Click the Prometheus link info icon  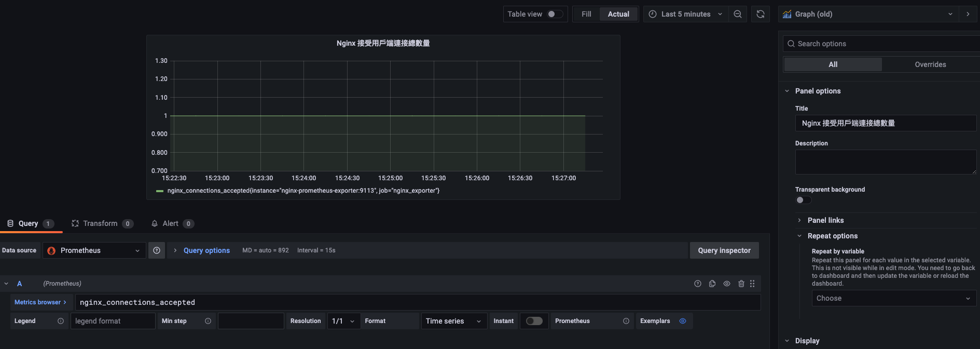point(626,321)
